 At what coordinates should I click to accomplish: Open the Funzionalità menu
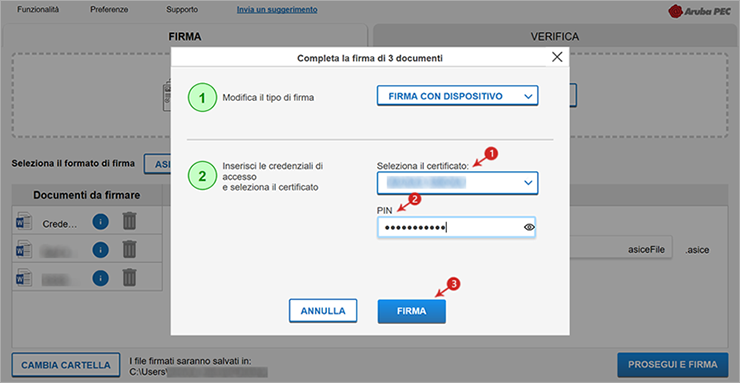point(38,9)
